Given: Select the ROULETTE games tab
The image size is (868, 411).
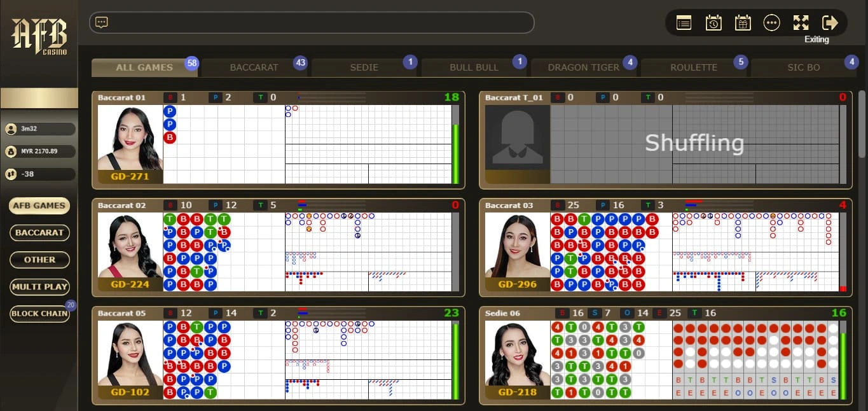Looking at the screenshot, I should 693,67.
